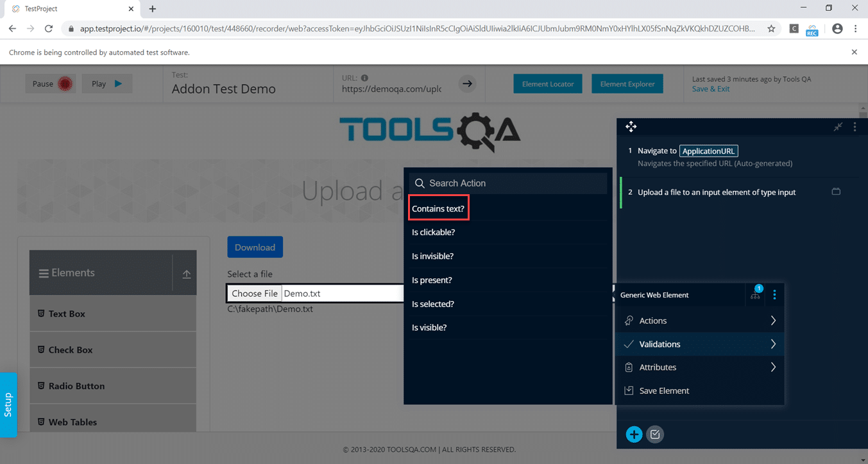Expand the Actions submenu
Screen dimensions: 868x464
coord(699,320)
